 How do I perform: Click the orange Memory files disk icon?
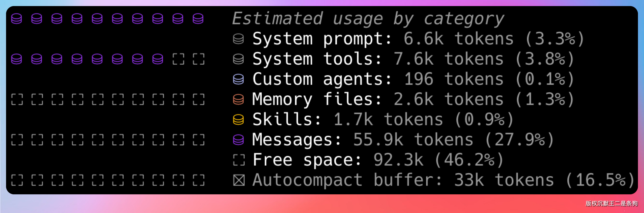(238, 99)
